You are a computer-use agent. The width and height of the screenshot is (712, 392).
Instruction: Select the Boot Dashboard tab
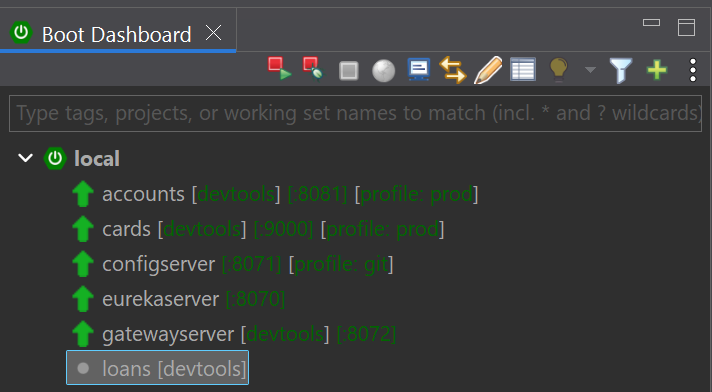click(117, 35)
